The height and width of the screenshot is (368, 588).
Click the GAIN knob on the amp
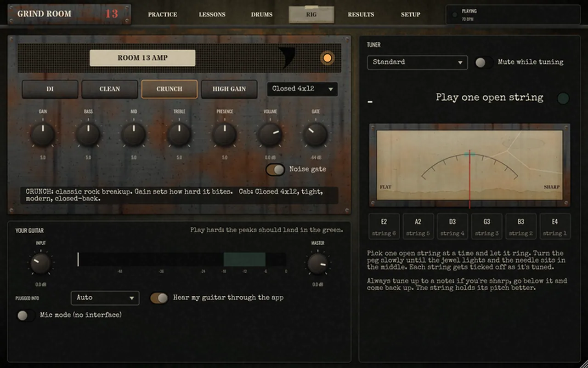[x=43, y=135]
